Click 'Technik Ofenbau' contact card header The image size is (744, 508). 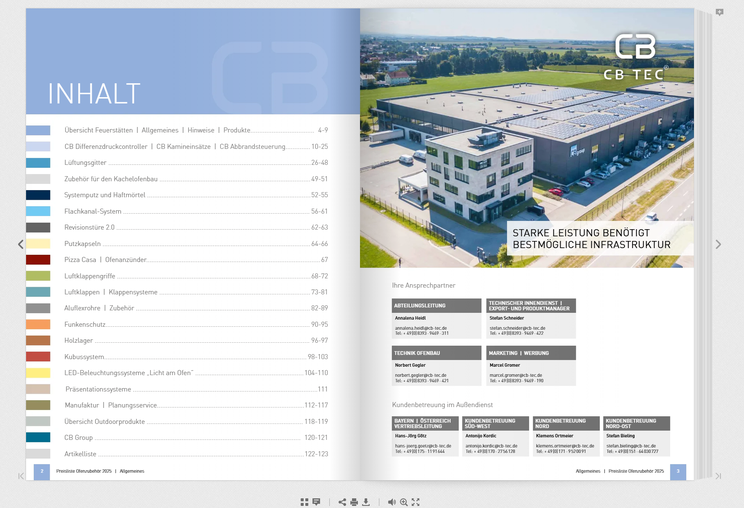[437, 353]
